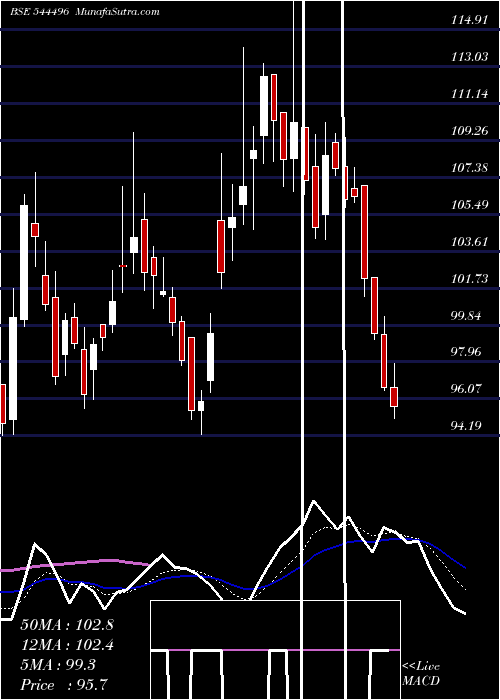Select the 94.19 price axis label
Viewport: 500px width, 700px height.
(467, 426)
